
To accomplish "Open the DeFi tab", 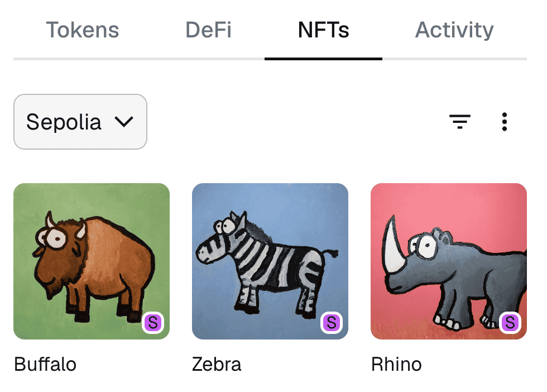I will [208, 30].
